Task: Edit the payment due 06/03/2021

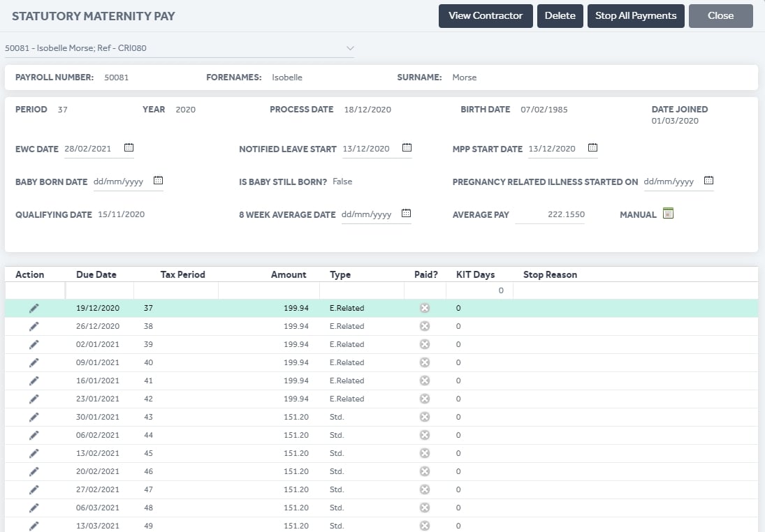Action: [34, 508]
